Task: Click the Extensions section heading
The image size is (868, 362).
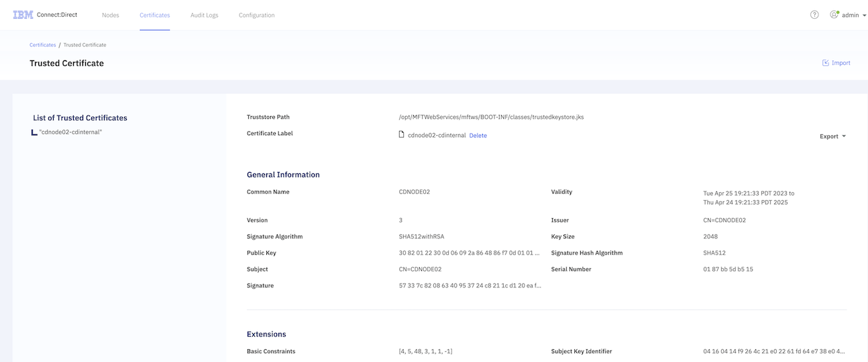Action: click(266, 334)
